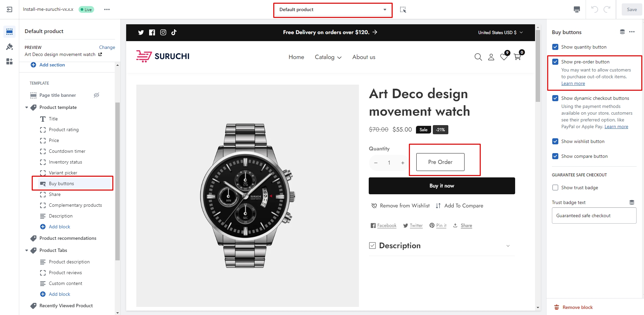Viewport: 644px width, 315px height.
Task: Click the exit editor icon
Action: pyautogui.click(x=9, y=9)
